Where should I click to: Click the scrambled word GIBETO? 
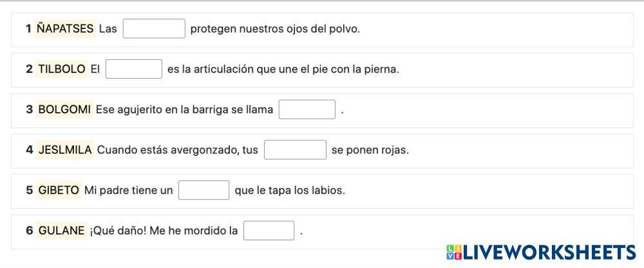click(59, 190)
